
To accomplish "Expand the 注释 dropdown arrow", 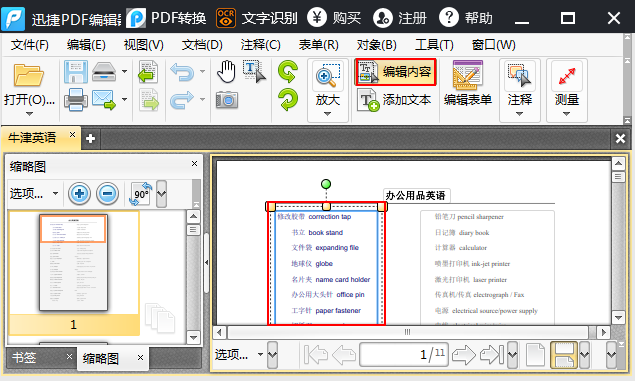I will [x=520, y=114].
